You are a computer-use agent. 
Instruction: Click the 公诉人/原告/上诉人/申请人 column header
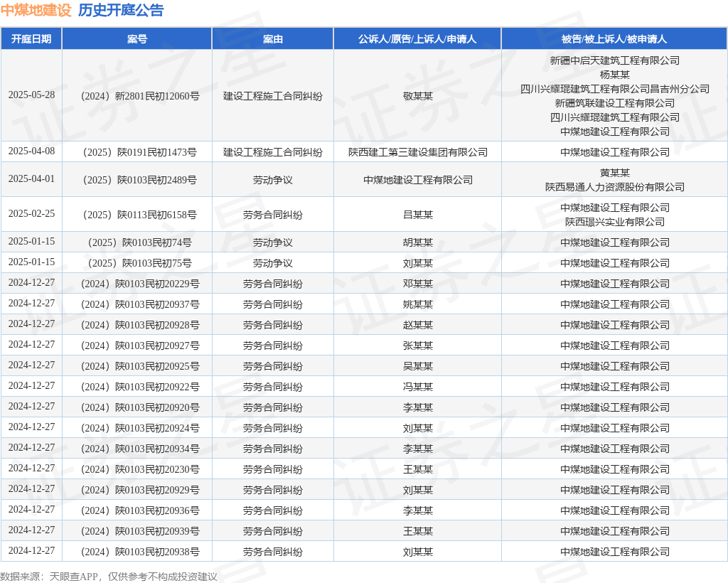pos(417,39)
